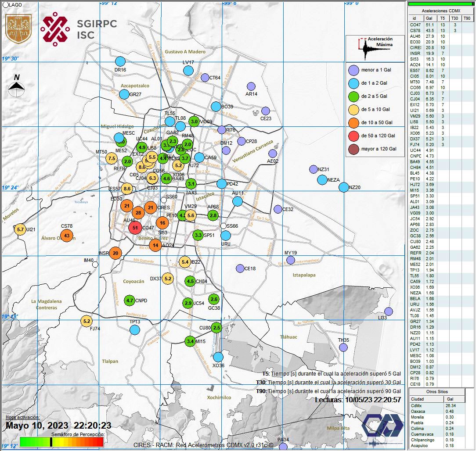This screenshot has height=451, width=476.
Task: Click the 'Lecturas: 10/05/23 22:20:57' text
Action: [x=358, y=400]
